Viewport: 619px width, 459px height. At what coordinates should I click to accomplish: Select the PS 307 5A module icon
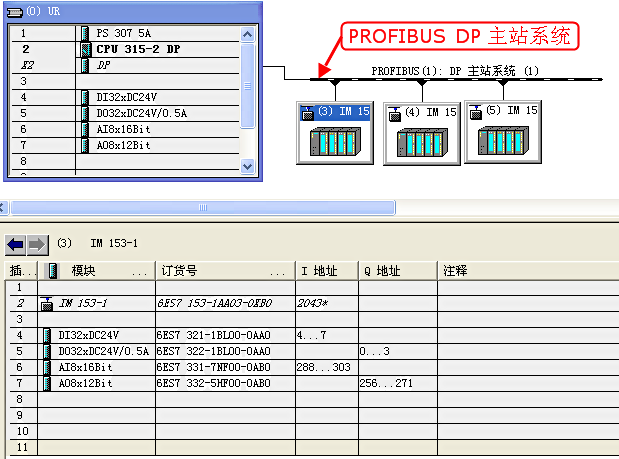(85, 33)
